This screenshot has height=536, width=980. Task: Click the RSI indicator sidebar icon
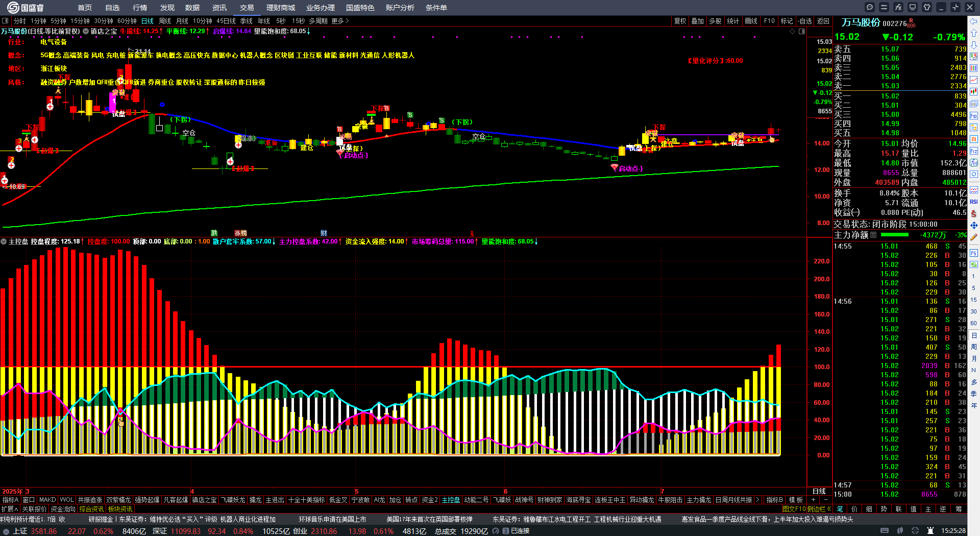[x=974, y=202]
